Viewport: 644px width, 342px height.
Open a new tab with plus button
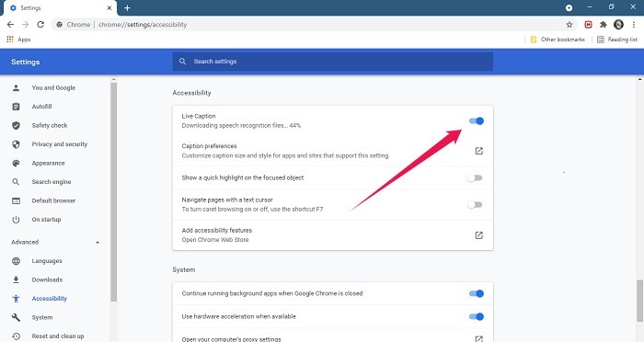pyautogui.click(x=127, y=7)
